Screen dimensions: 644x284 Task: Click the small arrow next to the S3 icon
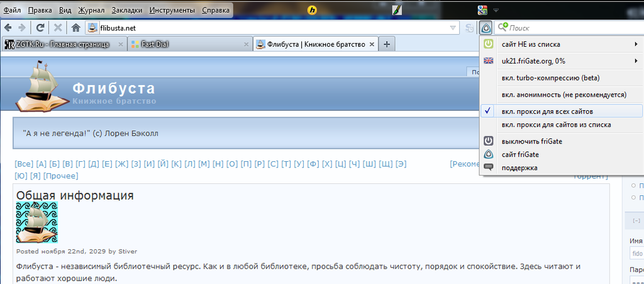496,10
